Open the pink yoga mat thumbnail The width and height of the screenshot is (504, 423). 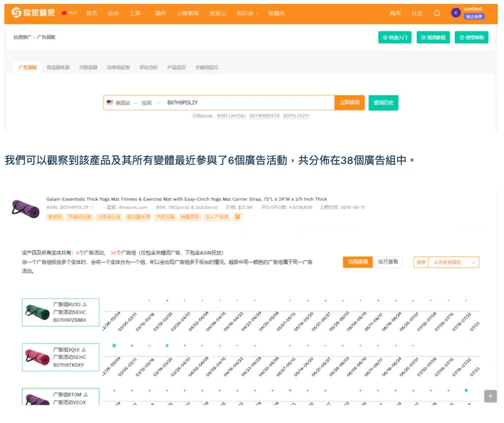tap(37, 357)
